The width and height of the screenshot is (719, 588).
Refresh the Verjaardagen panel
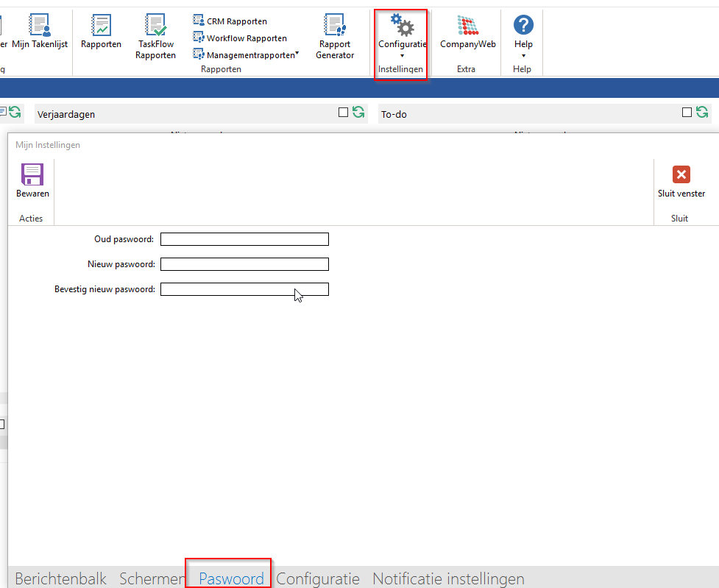click(x=358, y=113)
